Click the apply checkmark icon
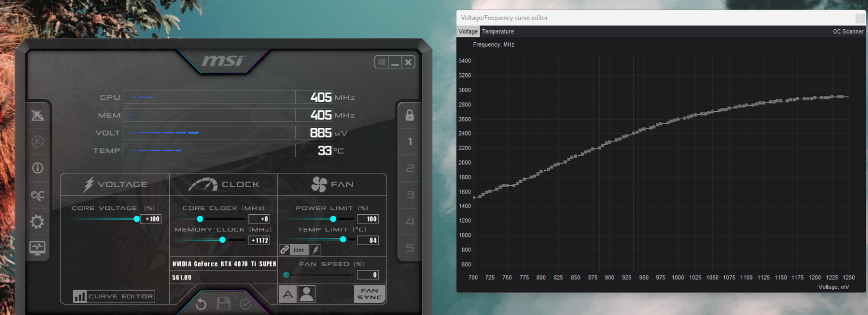Viewport: 868px width, 315px height. click(245, 304)
